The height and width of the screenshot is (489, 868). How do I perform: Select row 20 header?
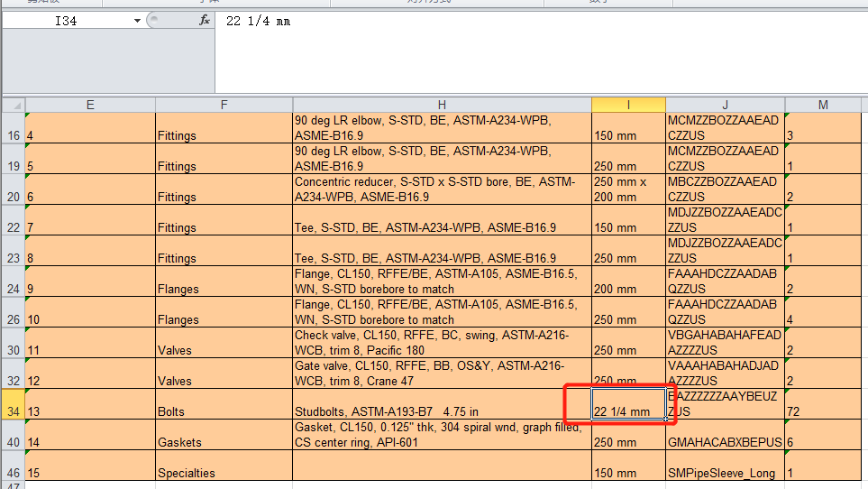[14, 189]
